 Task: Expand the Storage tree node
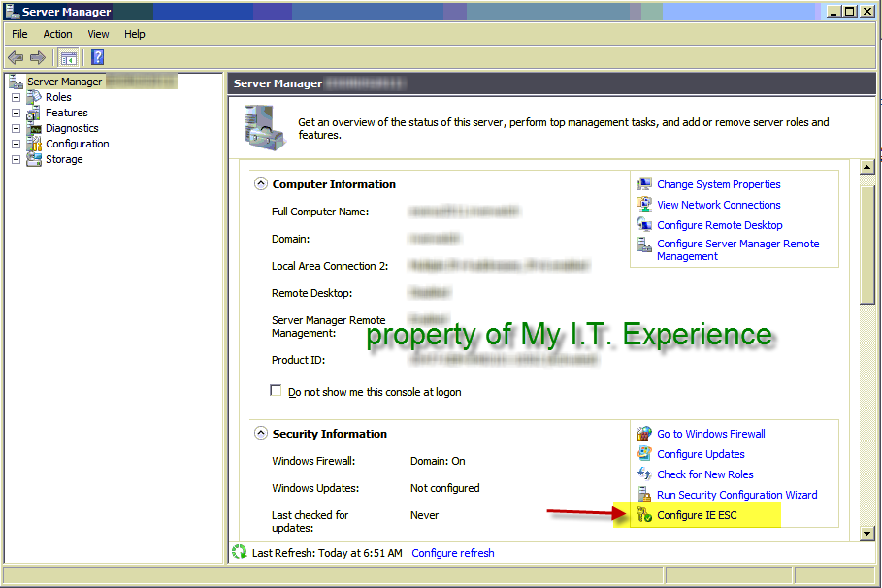click(x=16, y=160)
